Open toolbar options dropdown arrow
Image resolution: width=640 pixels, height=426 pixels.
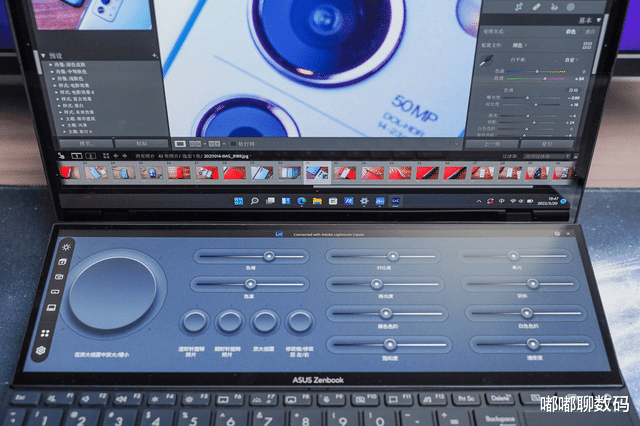pyautogui.click(x=456, y=144)
